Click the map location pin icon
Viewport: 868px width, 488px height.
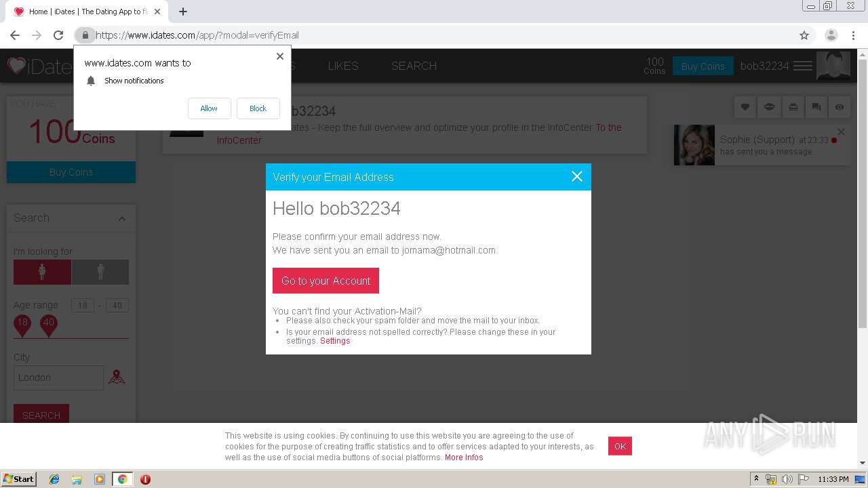(117, 377)
